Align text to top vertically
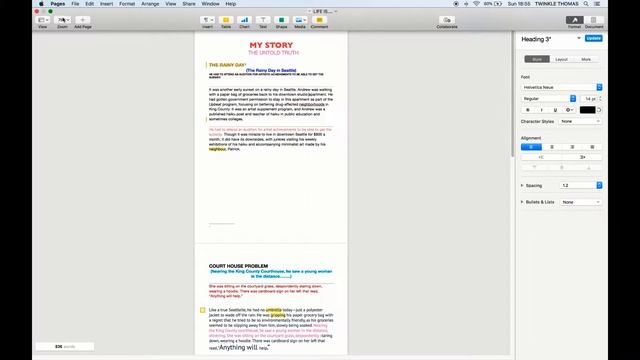 (534, 167)
